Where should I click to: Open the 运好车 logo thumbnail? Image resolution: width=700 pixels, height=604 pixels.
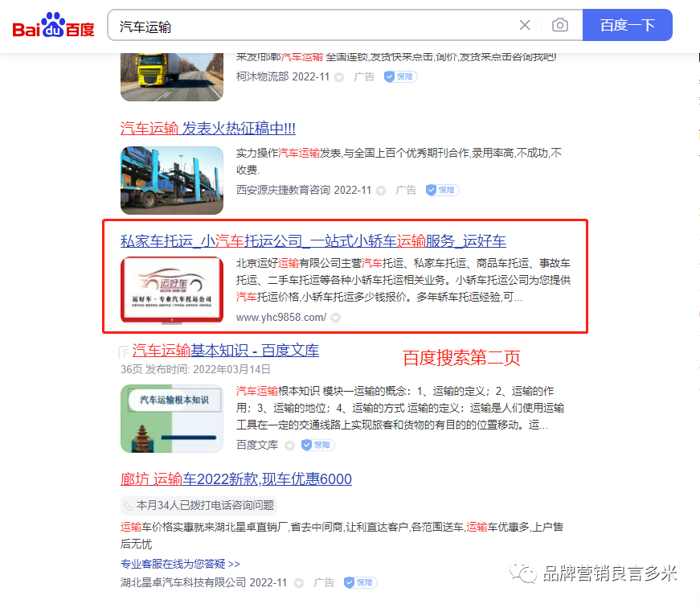pos(172,290)
